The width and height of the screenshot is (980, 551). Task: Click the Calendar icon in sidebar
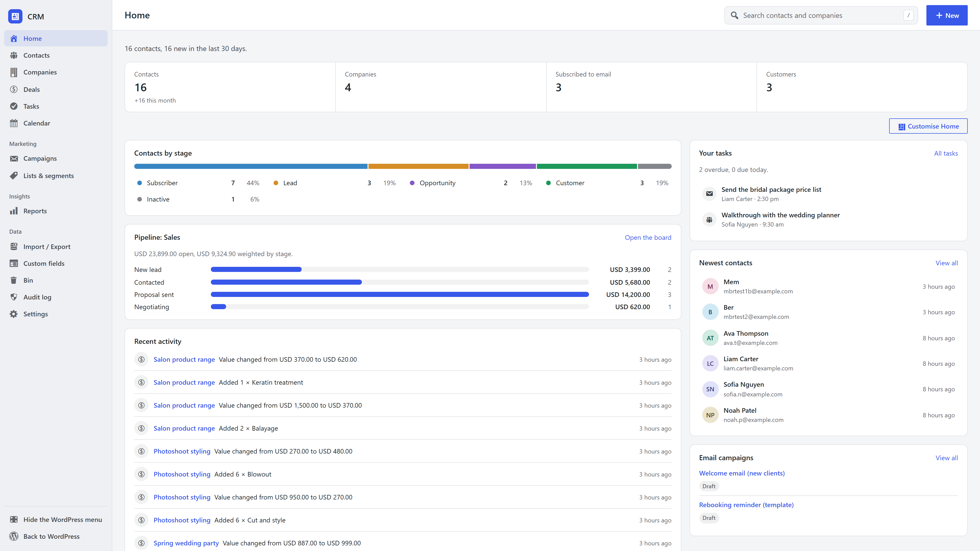14,123
